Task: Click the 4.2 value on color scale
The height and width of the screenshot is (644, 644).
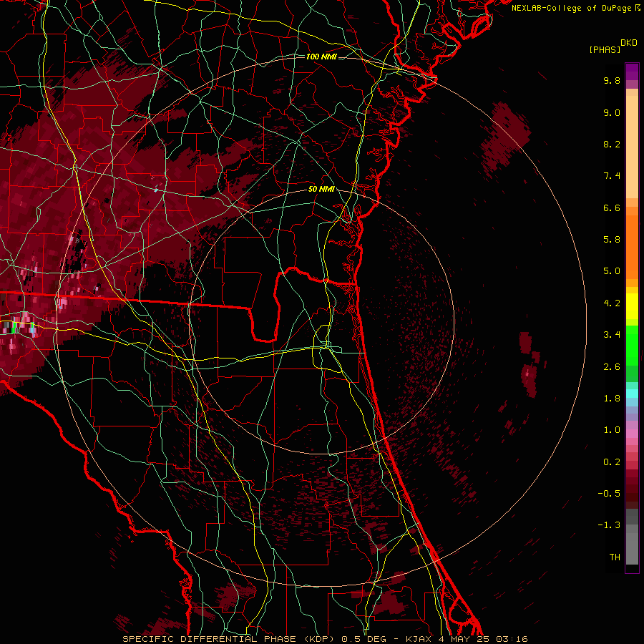Action: pyautogui.click(x=612, y=303)
